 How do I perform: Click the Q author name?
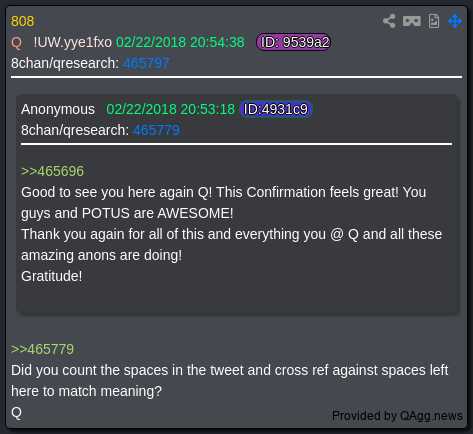[x=16, y=43]
